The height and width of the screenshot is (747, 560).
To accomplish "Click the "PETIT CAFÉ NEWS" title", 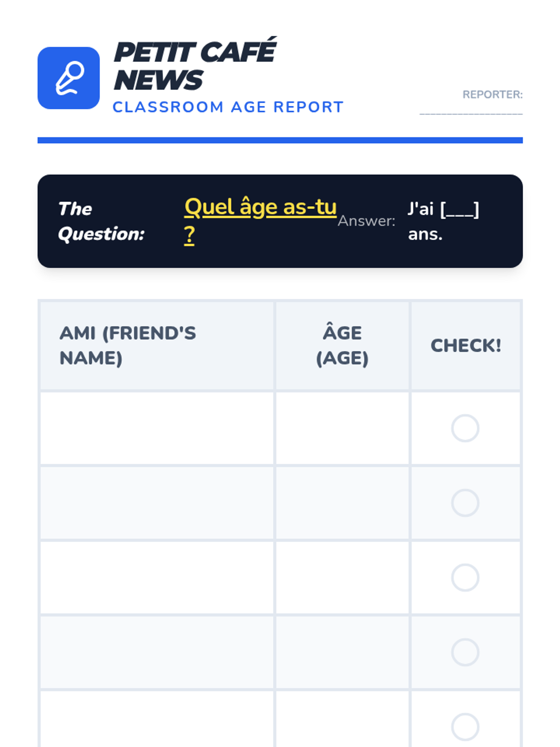I will [x=195, y=65].
